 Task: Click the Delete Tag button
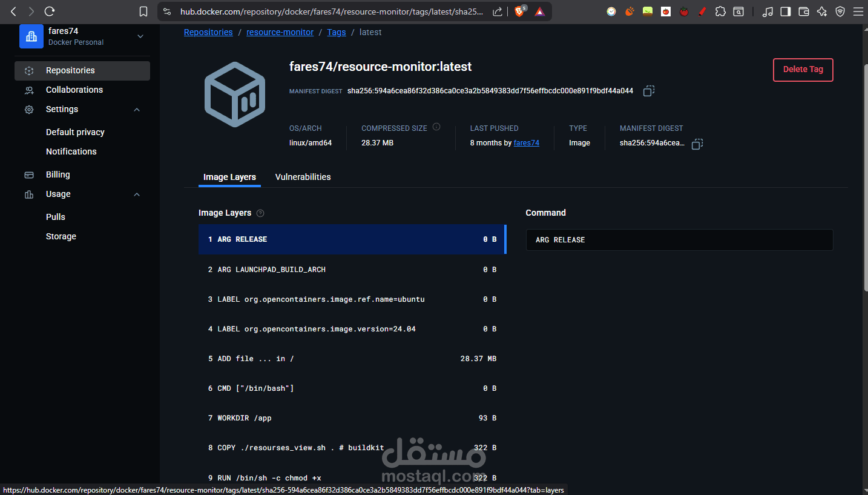[x=803, y=70]
